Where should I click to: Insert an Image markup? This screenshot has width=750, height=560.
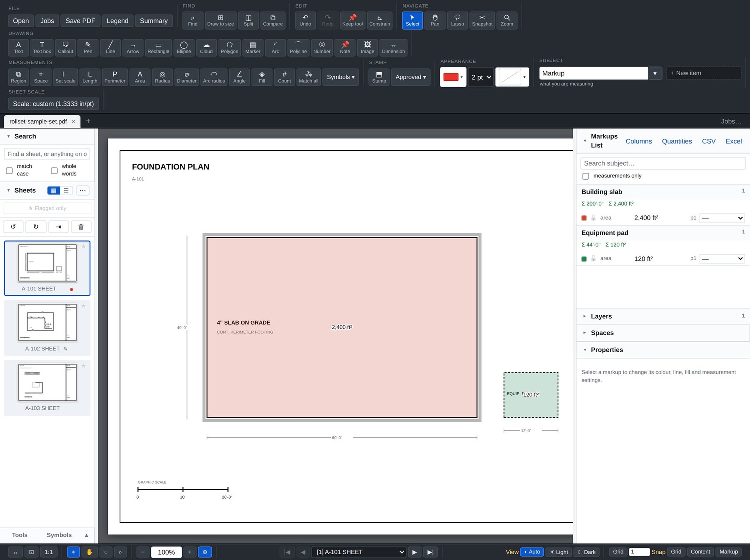(x=367, y=47)
